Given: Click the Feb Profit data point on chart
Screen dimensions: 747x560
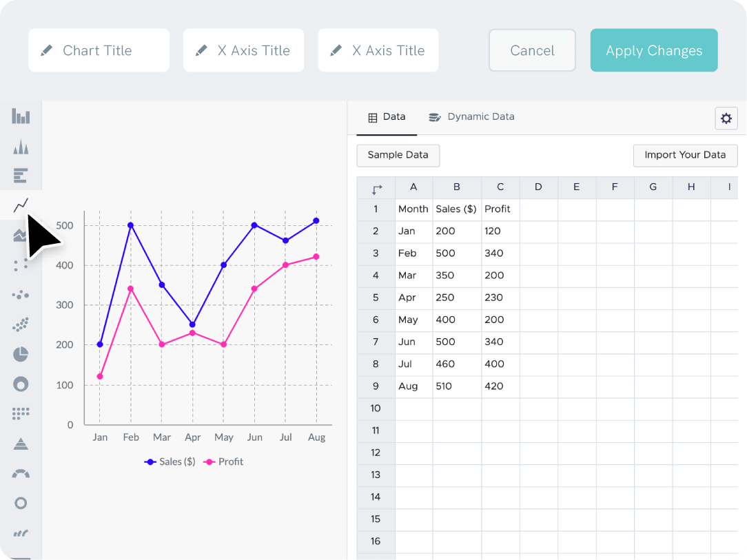Looking at the screenshot, I should pos(130,289).
